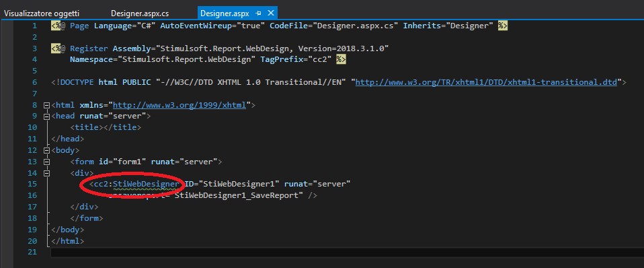Click the closing body tag on line 19
The image size is (644, 268).
click(x=68, y=230)
